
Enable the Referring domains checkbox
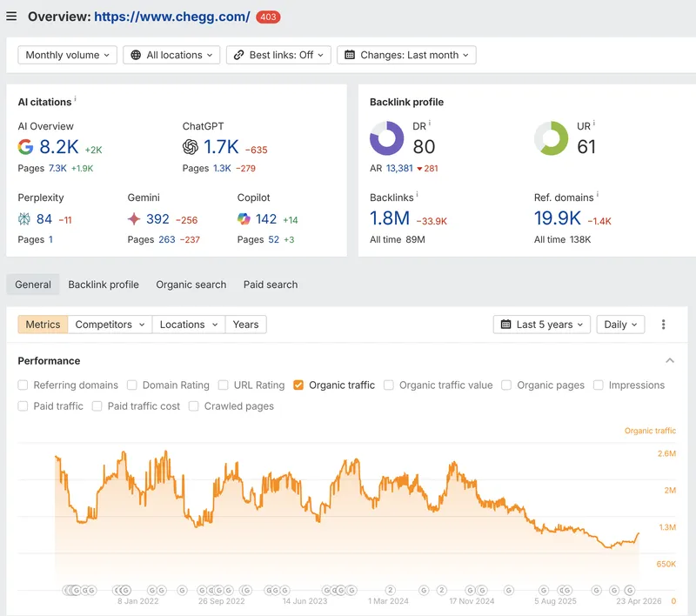(x=23, y=385)
